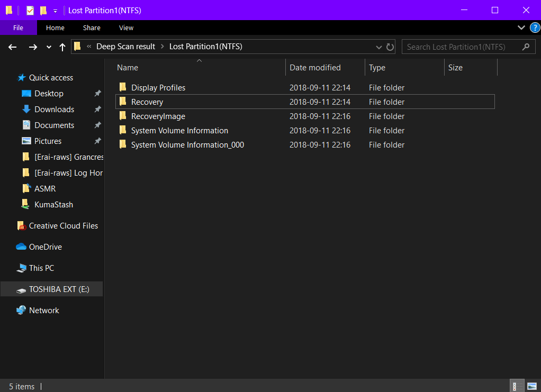Image resolution: width=541 pixels, height=392 pixels.
Task: Click the Network globe icon
Action: 21,310
